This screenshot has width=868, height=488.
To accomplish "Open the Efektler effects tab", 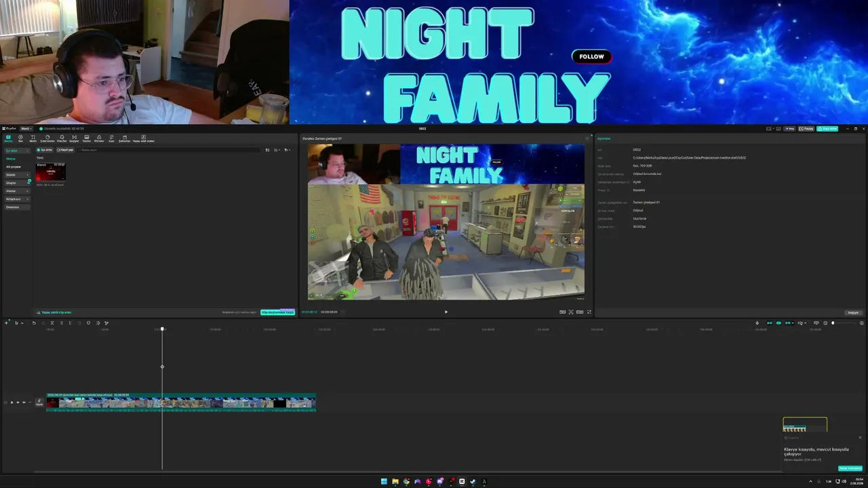I will (x=62, y=138).
